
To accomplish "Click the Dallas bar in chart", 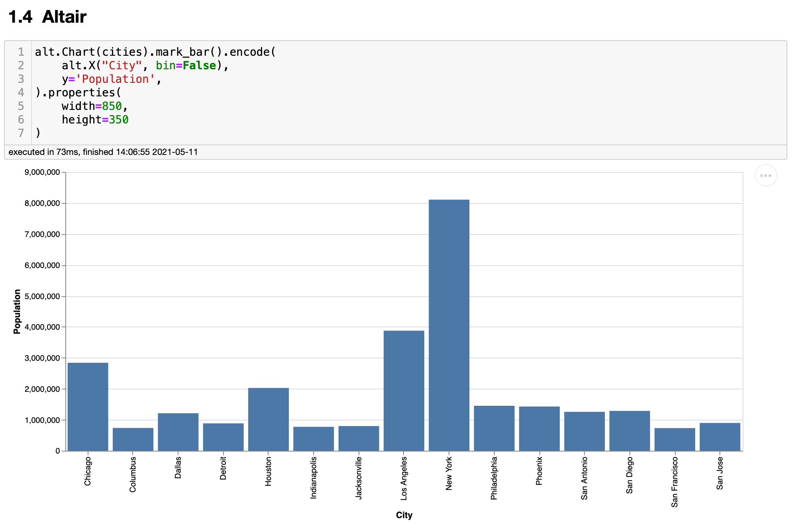I will coord(178,432).
